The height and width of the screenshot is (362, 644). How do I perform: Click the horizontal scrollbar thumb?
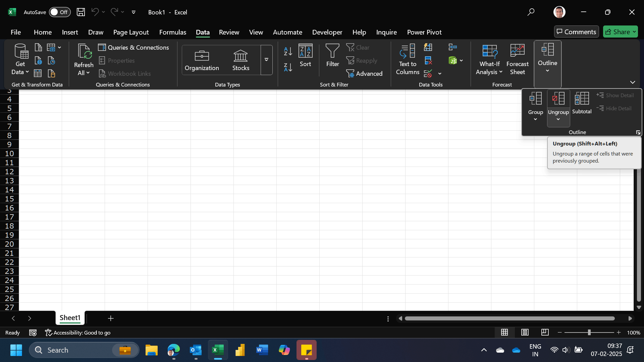509,318
